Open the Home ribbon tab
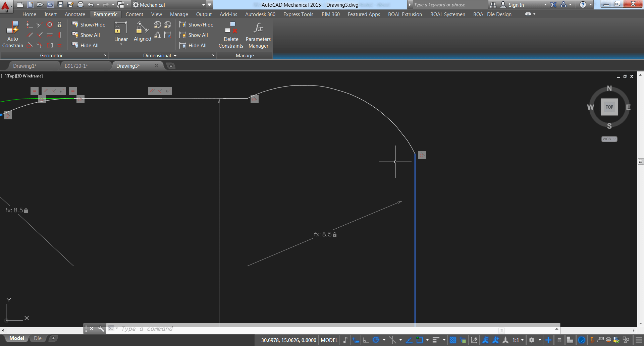 tap(29, 14)
